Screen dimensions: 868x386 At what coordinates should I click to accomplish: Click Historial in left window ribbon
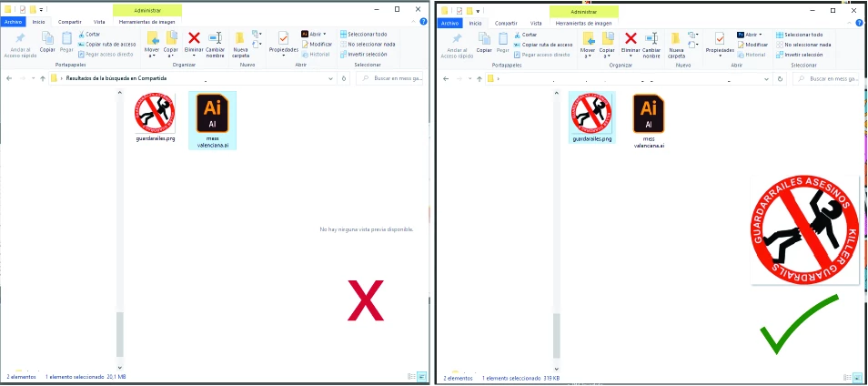click(316, 55)
